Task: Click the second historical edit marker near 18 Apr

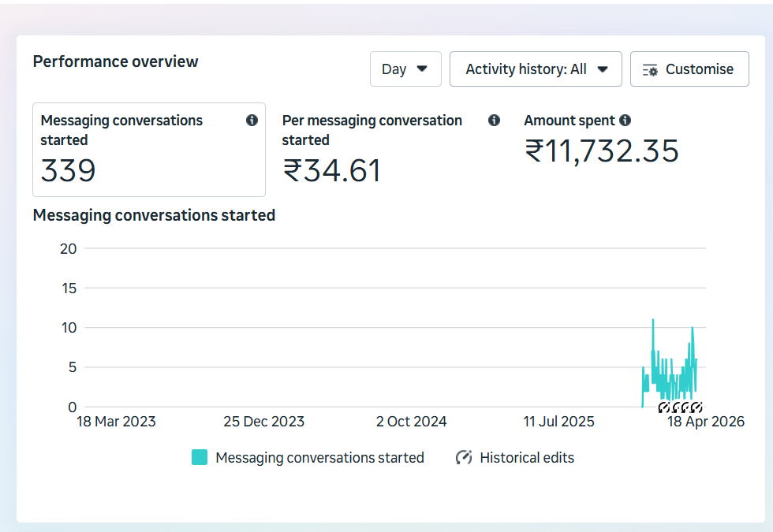Action: (x=676, y=407)
